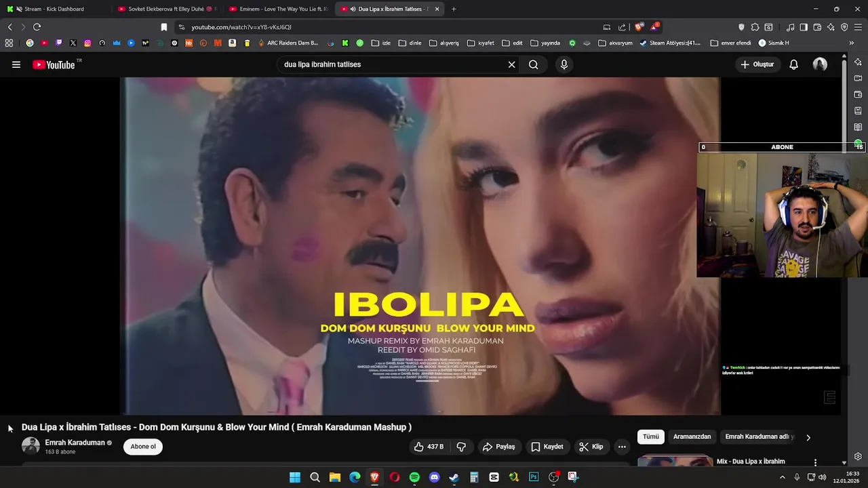The height and width of the screenshot is (488, 868).
Task: Open the browser main hamburger menu
Action: click(859, 27)
